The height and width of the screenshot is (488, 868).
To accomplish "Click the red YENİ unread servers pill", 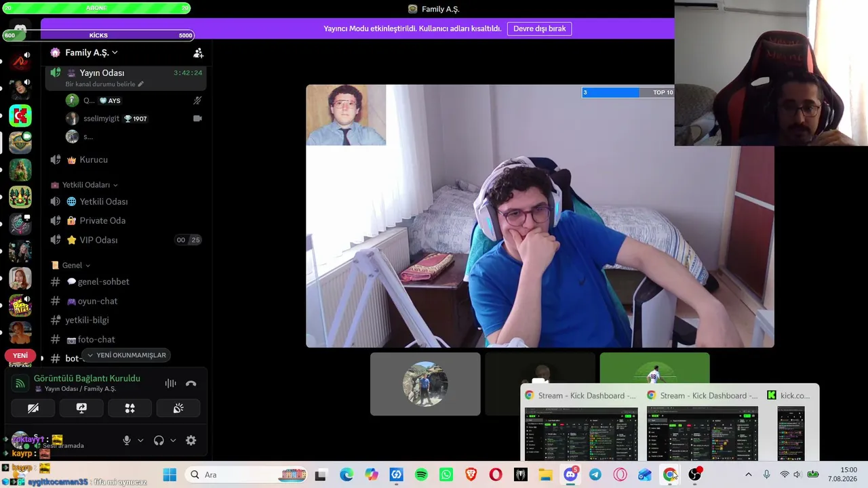I will click(x=20, y=356).
